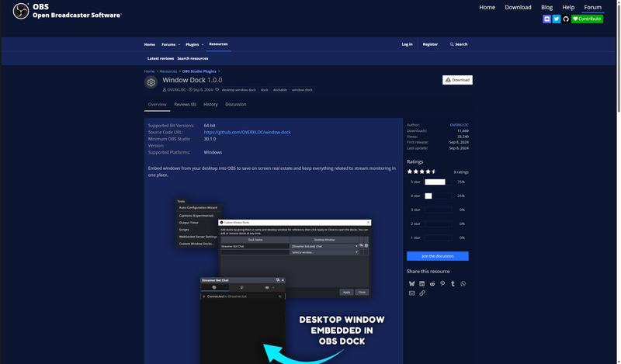The image size is (621, 364).
Task: Share resource on Reddit
Action: pyautogui.click(x=432, y=283)
